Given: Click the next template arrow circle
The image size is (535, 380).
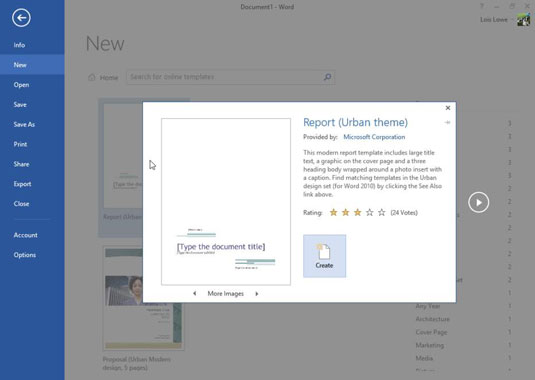Looking at the screenshot, I should [478, 202].
